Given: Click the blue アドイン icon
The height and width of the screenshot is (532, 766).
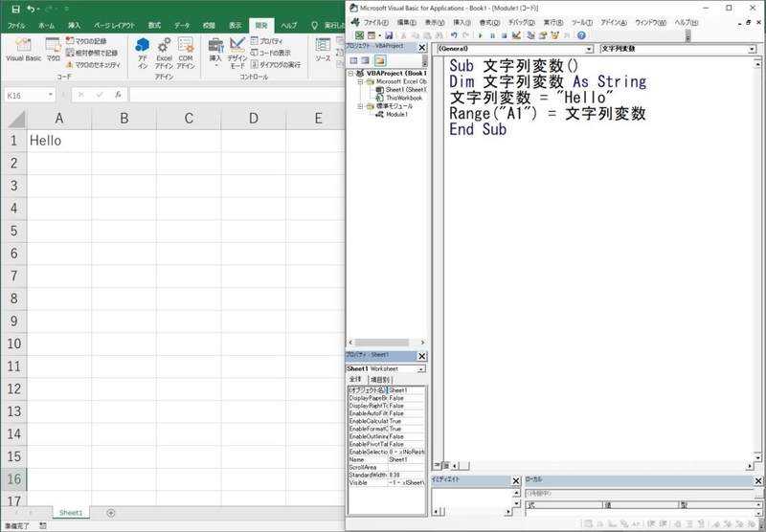Looking at the screenshot, I should (x=142, y=53).
